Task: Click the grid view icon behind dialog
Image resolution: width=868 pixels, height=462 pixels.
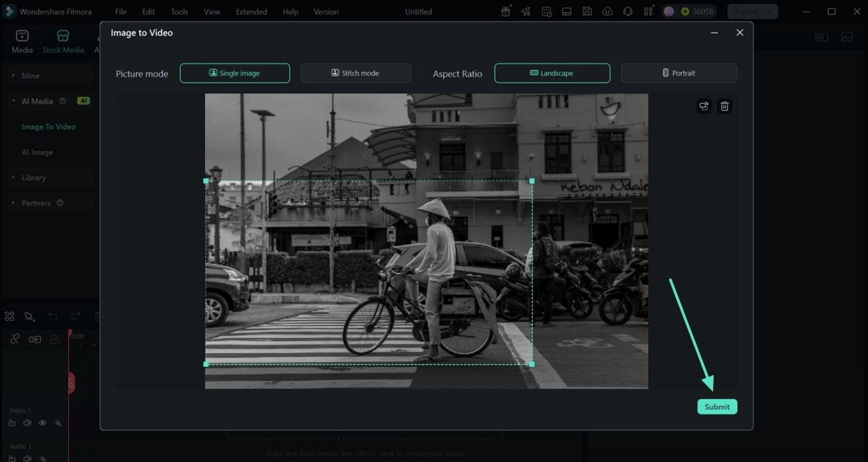Action: pos(821,37)
